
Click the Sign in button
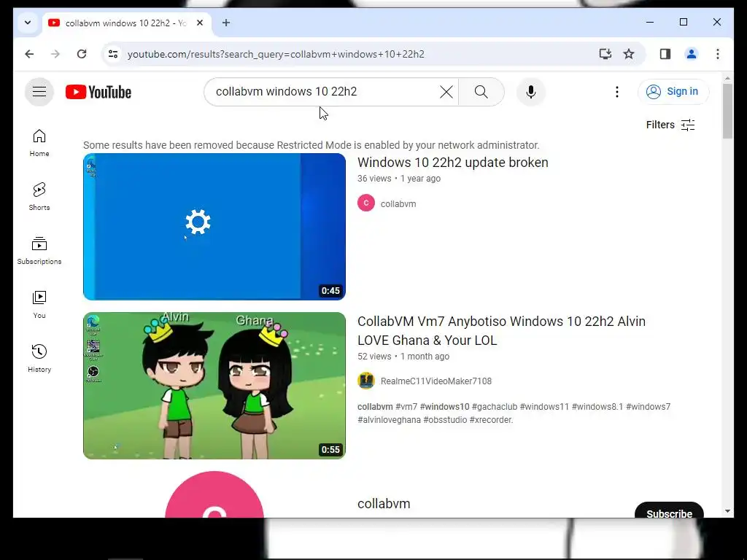673,91
